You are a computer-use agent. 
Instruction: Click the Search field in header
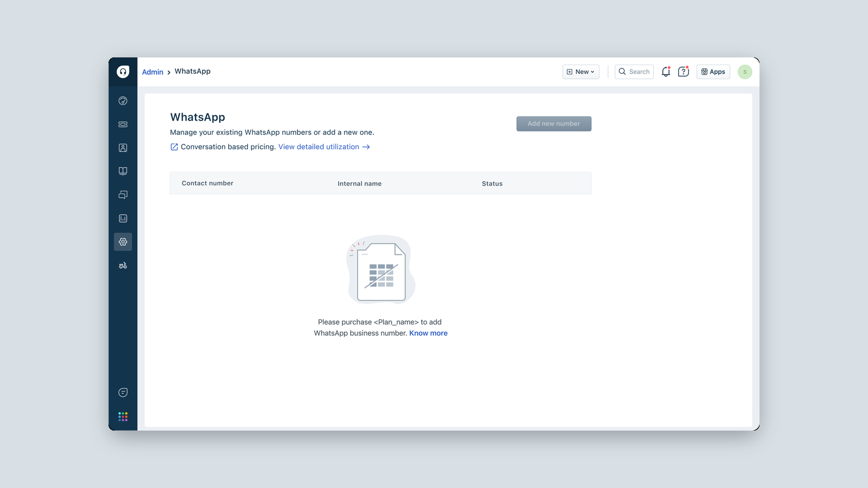tap(634, 72)
